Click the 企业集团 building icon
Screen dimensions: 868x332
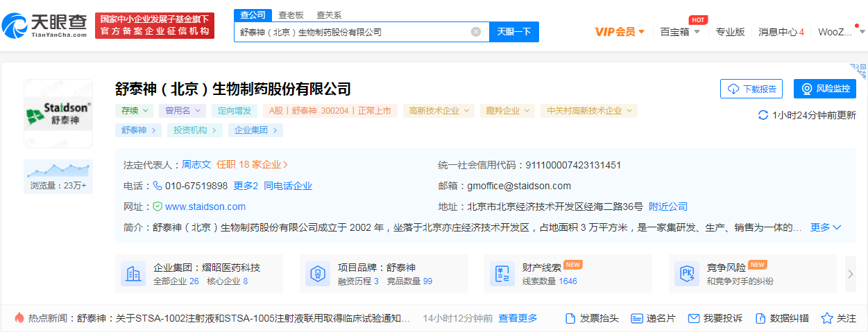point(133,274)
